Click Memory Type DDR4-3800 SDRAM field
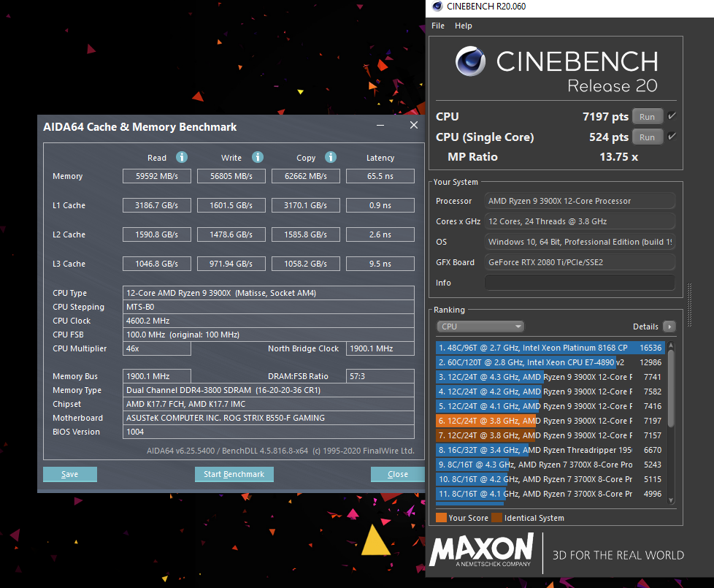This screenshot has width=714, height=588. pos(268,390)
